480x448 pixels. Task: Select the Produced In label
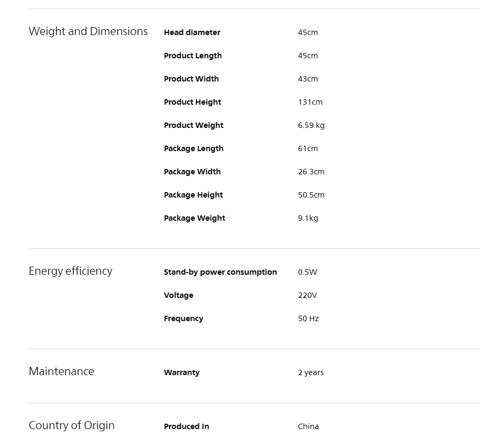pos(186,426)
